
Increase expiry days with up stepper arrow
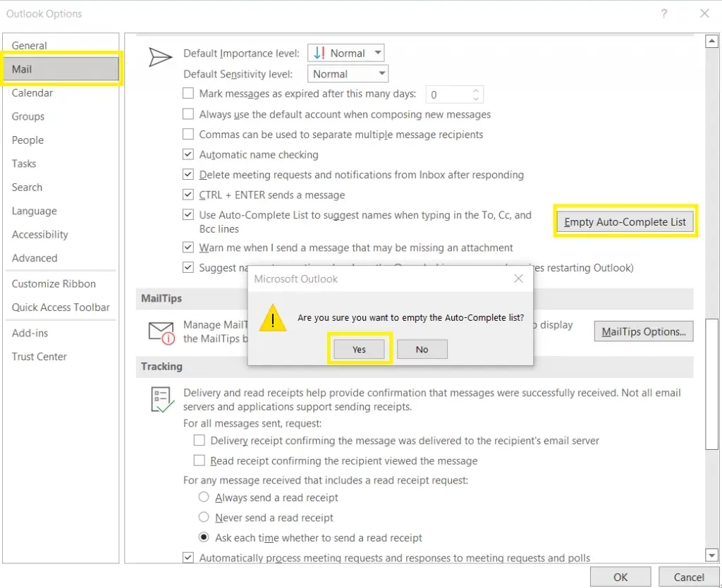[476, 90]
